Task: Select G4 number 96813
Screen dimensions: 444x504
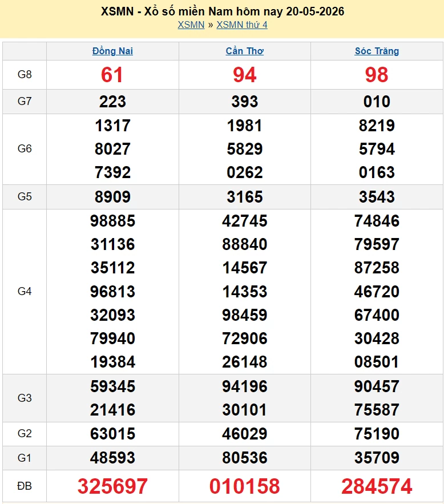Action: [113, 292]
